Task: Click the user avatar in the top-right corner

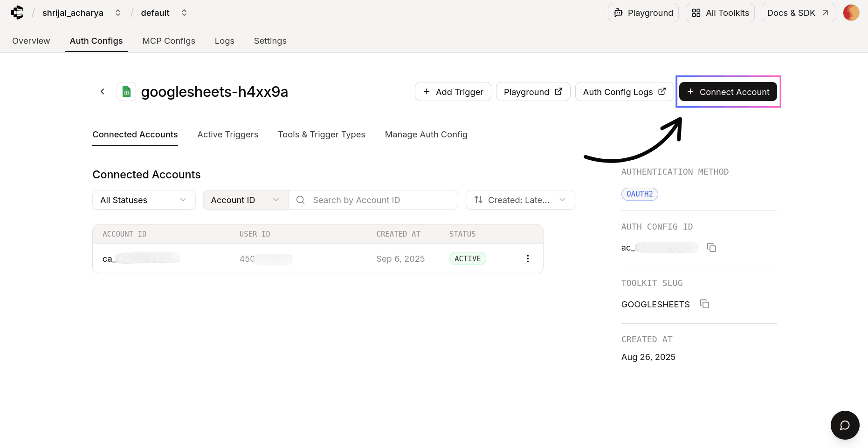Action: coord(851,13)
